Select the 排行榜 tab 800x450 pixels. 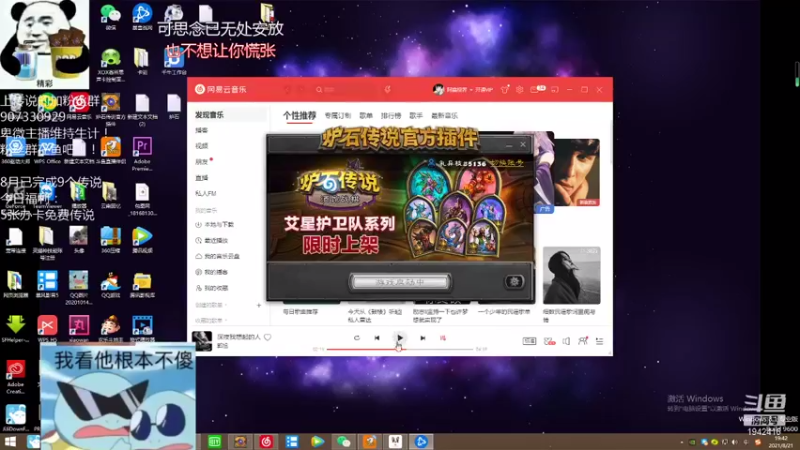[391, 116]
